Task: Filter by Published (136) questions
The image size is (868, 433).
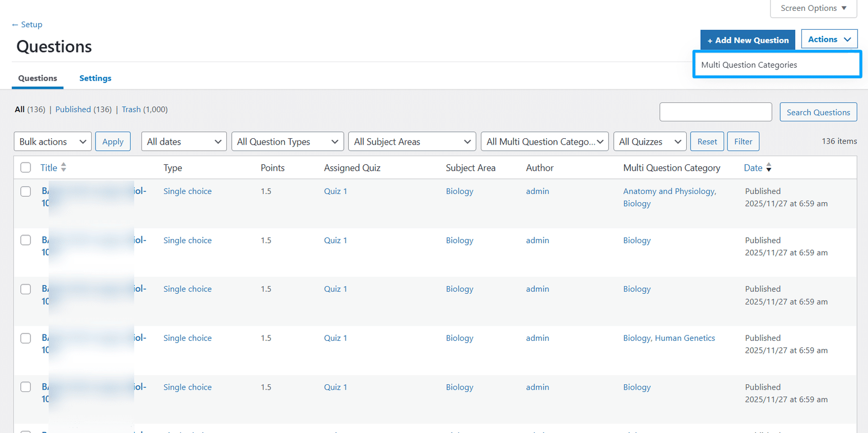Action: pos(84,109)
